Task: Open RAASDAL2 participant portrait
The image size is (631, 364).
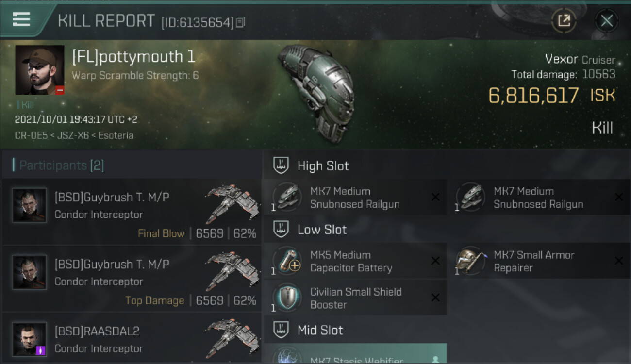Action: pos(29,339)
